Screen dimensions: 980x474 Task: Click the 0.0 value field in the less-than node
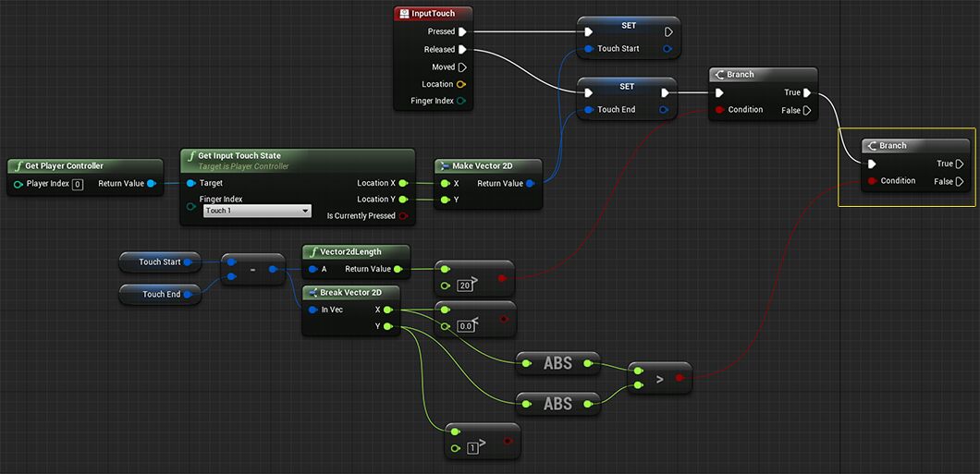pyautogui.click(x=466, y=326)
